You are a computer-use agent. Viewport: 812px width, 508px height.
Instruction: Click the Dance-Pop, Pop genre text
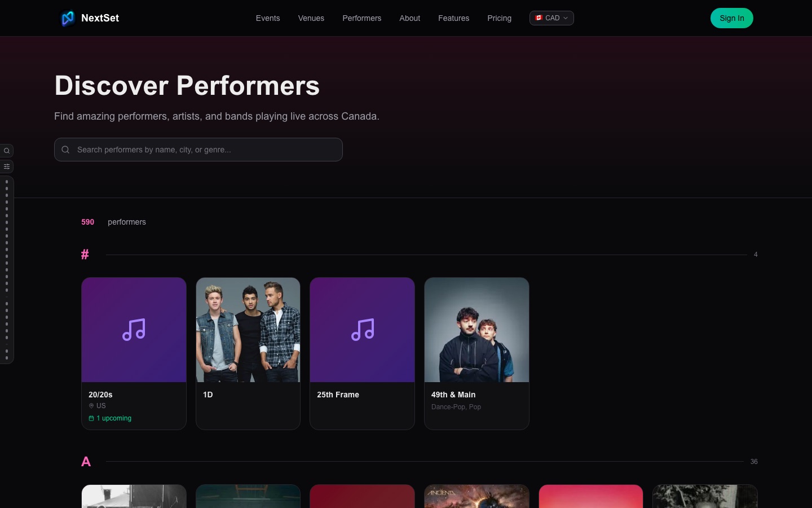coord(456,407)
